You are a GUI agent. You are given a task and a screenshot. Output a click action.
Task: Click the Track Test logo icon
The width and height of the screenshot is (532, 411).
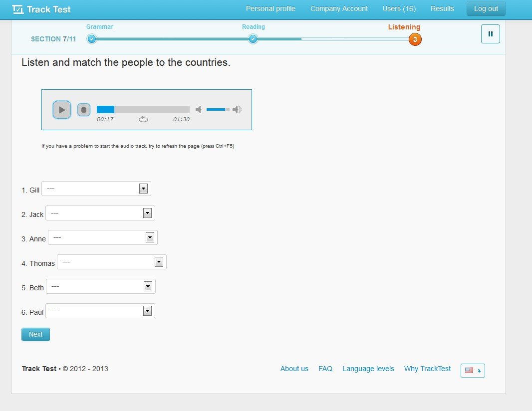(x=18, y=9)
